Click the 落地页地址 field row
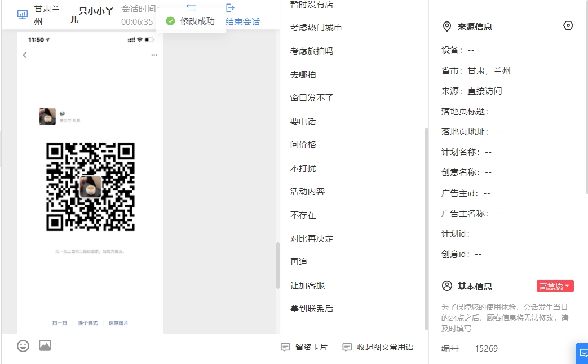Screen dimensions: 588x364 [x=471, y=132]
